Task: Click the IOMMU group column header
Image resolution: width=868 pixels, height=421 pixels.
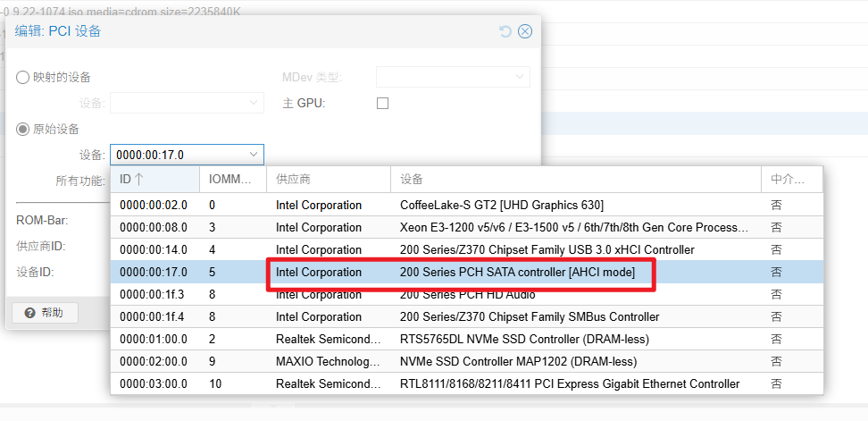Action: pyautogui.click(x=232, y=179)
